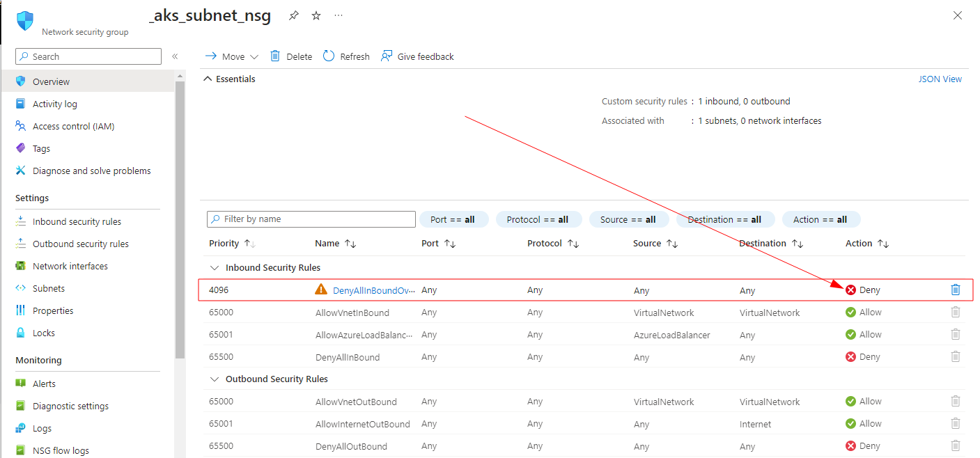Close the network security group blade
The height and width of the screenshot is (458, 980).
958,15
